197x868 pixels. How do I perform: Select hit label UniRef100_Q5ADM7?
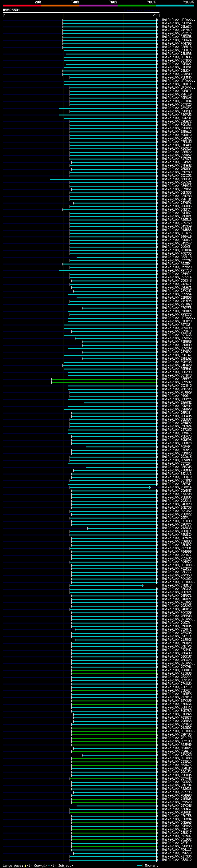[177, 491]
